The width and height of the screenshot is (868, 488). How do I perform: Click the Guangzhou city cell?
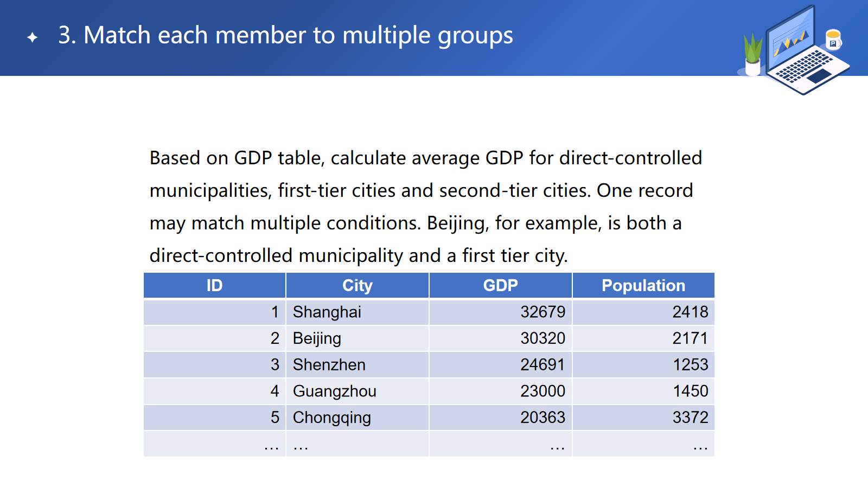click(334, 391)
